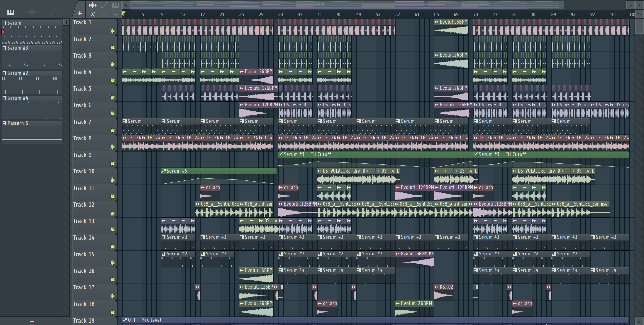Click the playlist vertical scrollbar thumb
This screenshot has width=644, height=325.
point(639,26)
